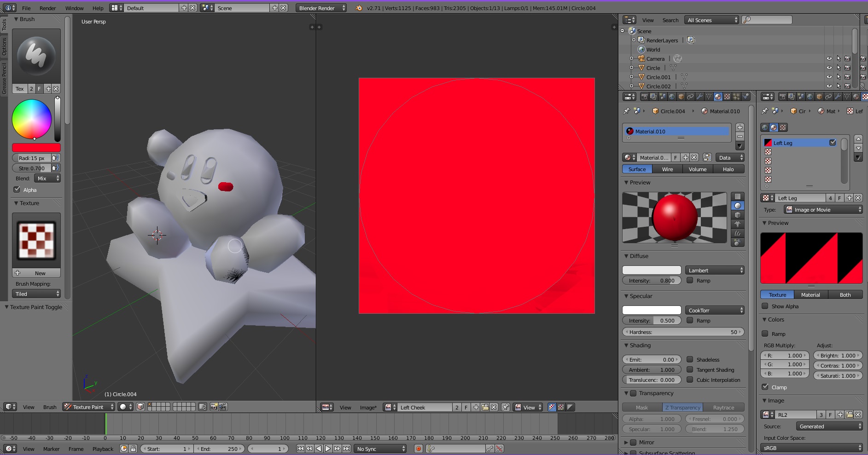Click the white diffuse color swatch
The image size is (868, 455).
click(652, 270)
